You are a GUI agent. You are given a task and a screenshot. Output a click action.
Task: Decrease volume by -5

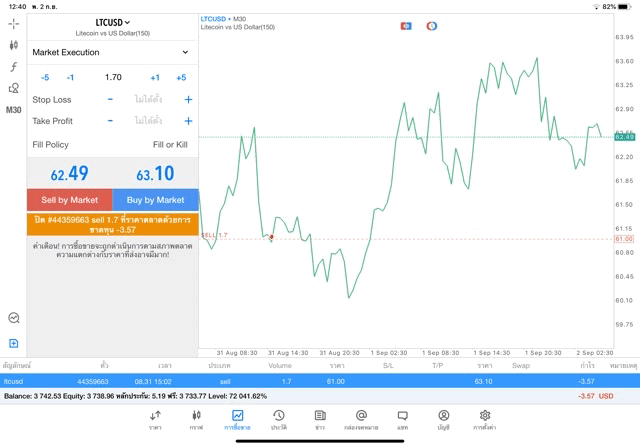(45, 77)
